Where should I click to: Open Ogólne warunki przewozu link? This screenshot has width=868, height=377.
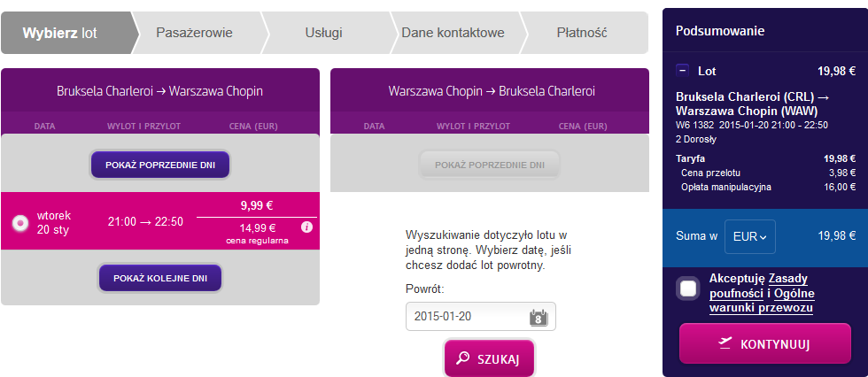coord(762,301)
